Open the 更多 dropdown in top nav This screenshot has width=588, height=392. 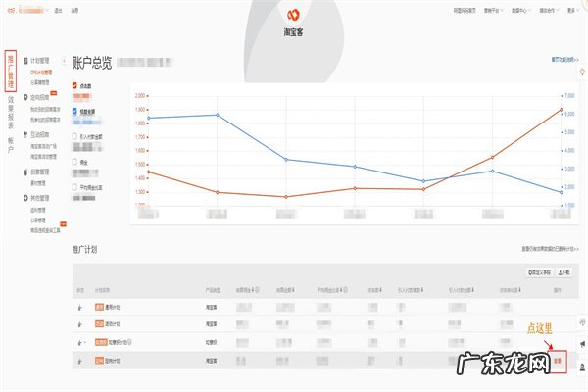click(x=573, y=11)
